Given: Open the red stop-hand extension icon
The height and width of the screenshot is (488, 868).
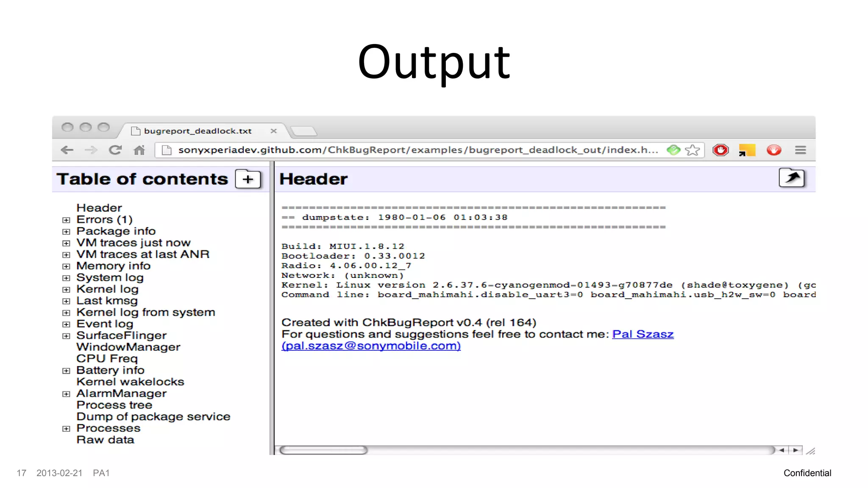Looking at the screenshot, I should click(721, 150).
